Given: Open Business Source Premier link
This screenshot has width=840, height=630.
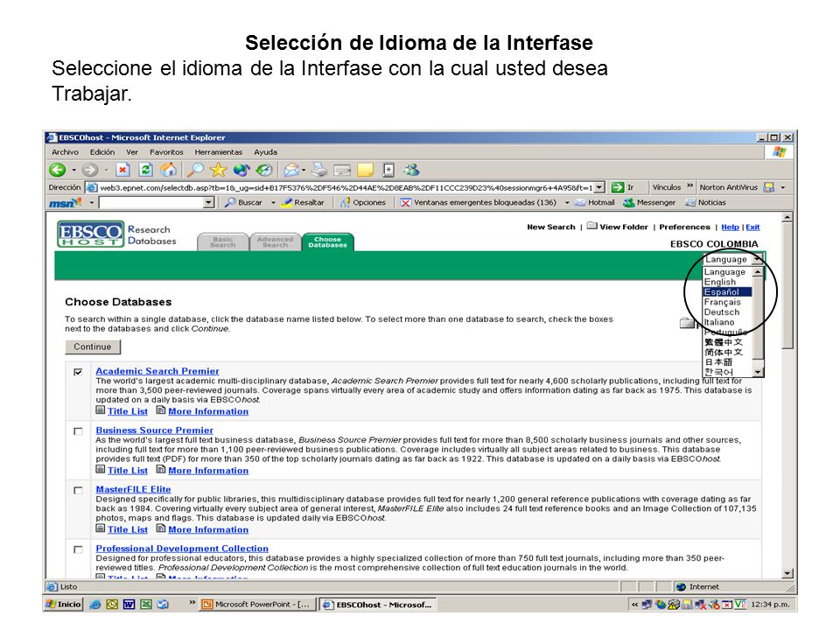Looking at the screenshot, I should click(154, 430).
